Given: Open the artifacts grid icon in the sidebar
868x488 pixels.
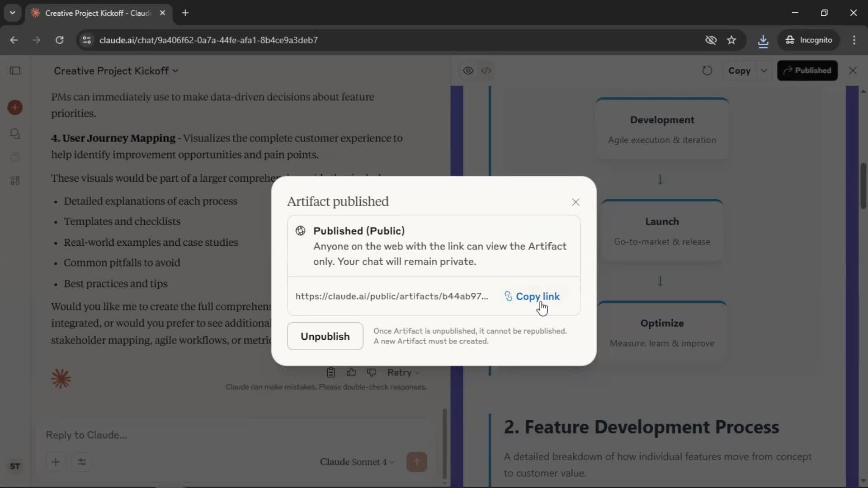Looking at the screenshot, I should (x=15, y=181).
